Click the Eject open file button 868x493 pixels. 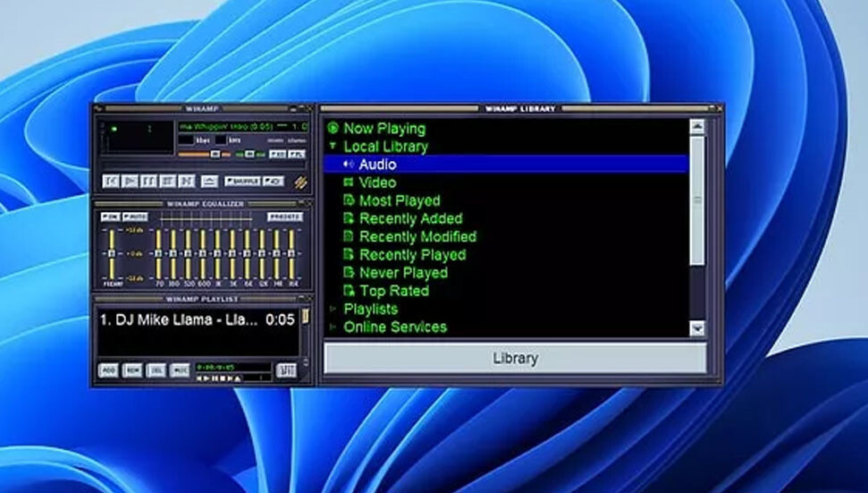pos(210,181)
